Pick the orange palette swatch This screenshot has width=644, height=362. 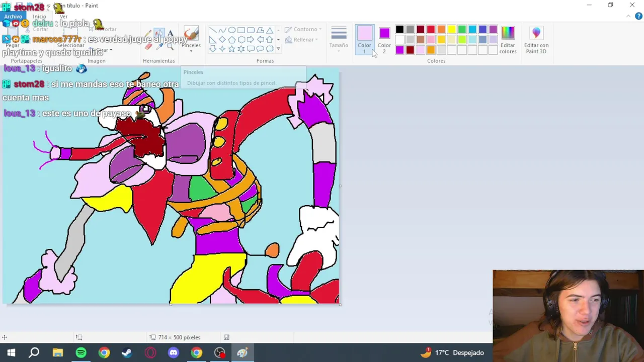tap(441, 29)
